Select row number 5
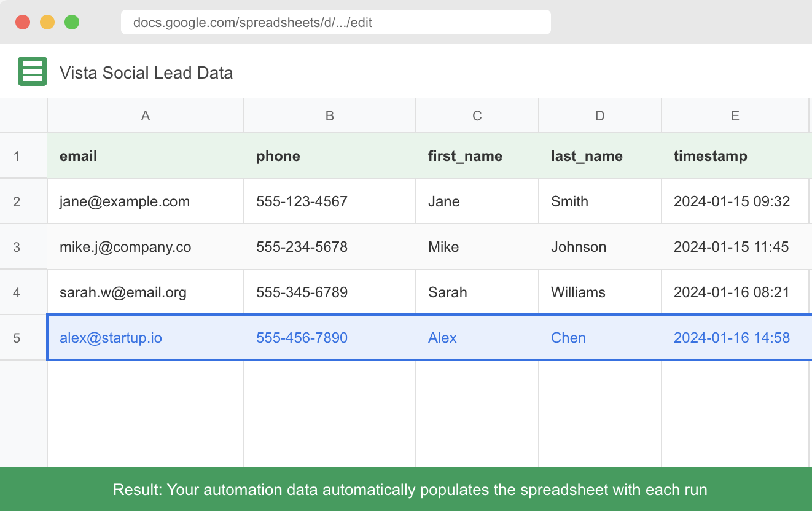Viewport: 812px width, 511px height. pyautogui.click(x=23, y=337)
